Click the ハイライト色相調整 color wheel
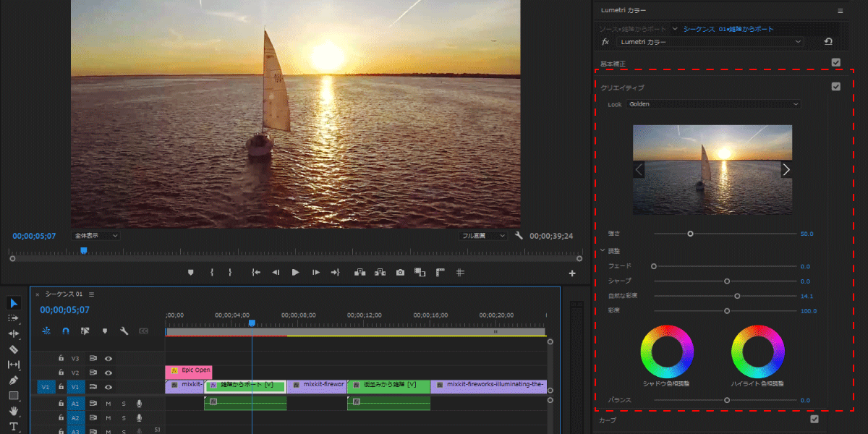This screenshot has width=868, height=434. (x=758, y=352)
